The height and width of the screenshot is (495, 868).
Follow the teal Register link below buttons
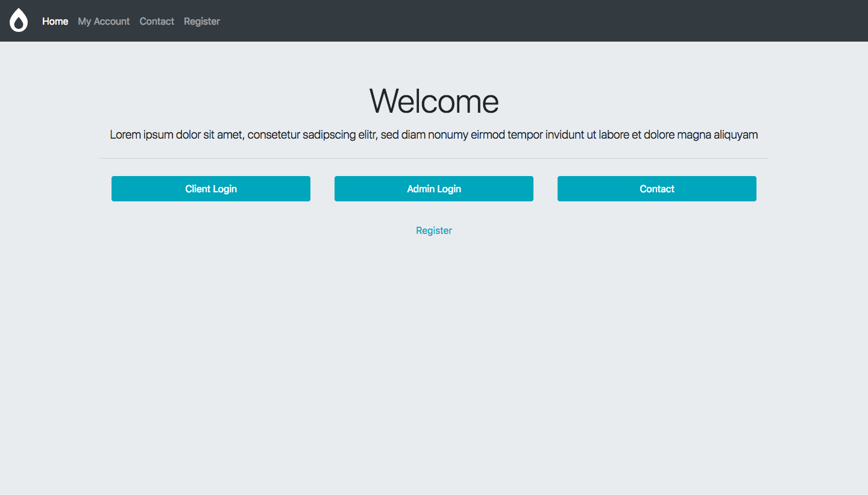point(434,230)
